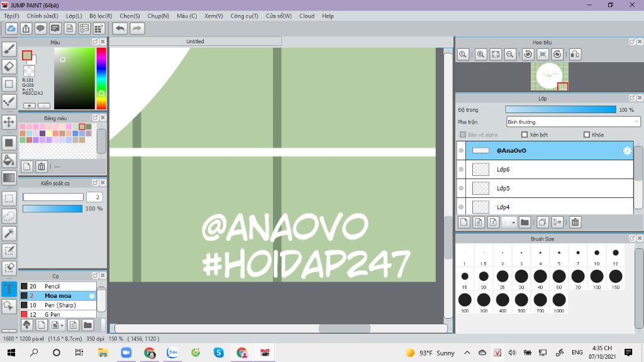
Task: Zoom in on the navigator
Action: [480, 54]
